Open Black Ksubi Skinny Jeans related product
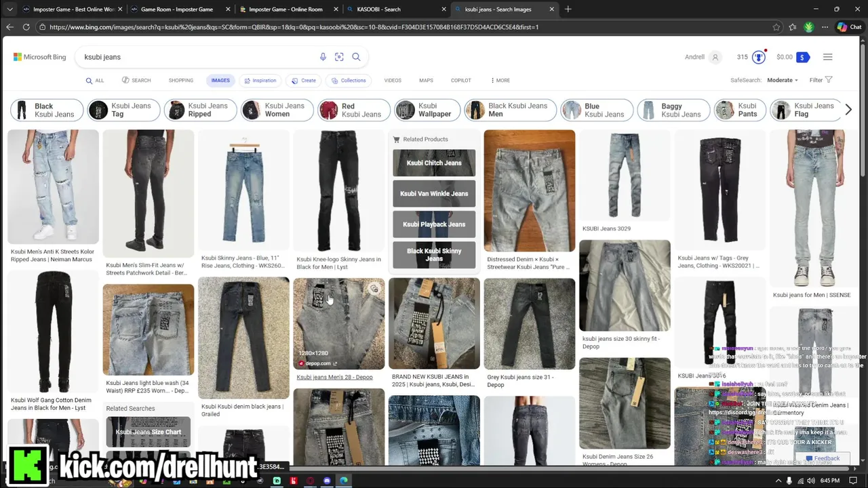The image size is (868, 488). tap(434, 255)
